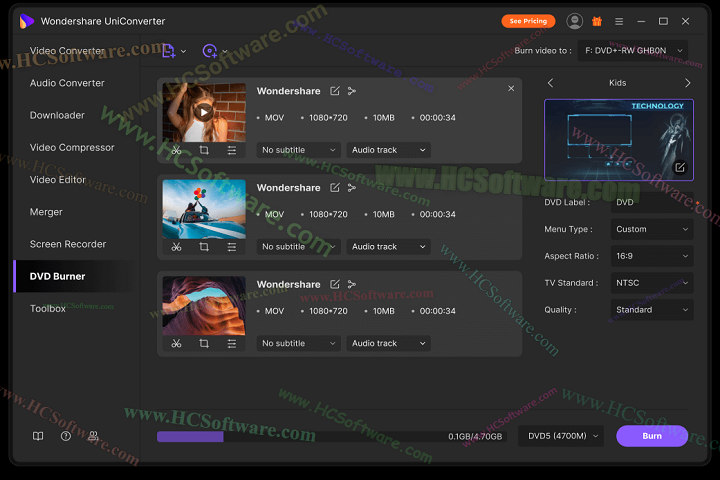The height and width of the screenshot is (480, 720).
Task: Open No subtitle dropdown for third video
Action: pos(298,343)
